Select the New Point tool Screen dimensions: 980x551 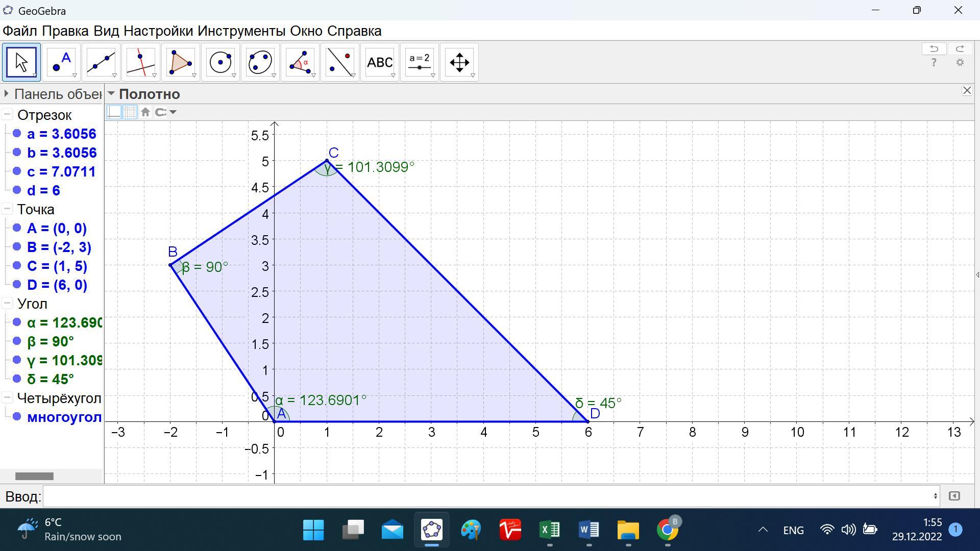pyautogui.click(x=61, y=62)
